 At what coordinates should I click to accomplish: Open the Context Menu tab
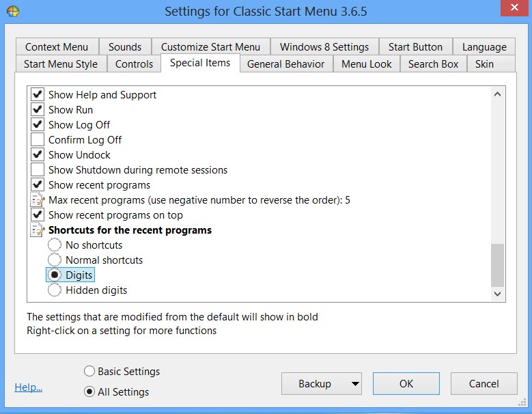point(57,47)
